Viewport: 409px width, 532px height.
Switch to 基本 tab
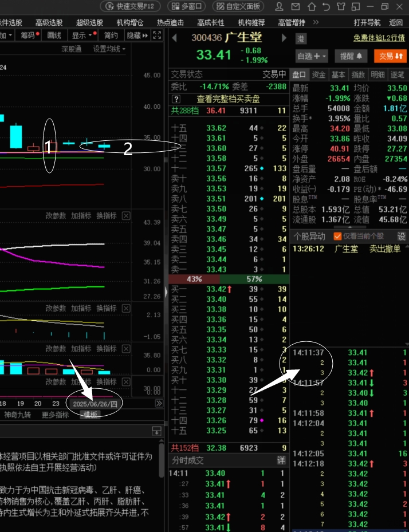338,74
